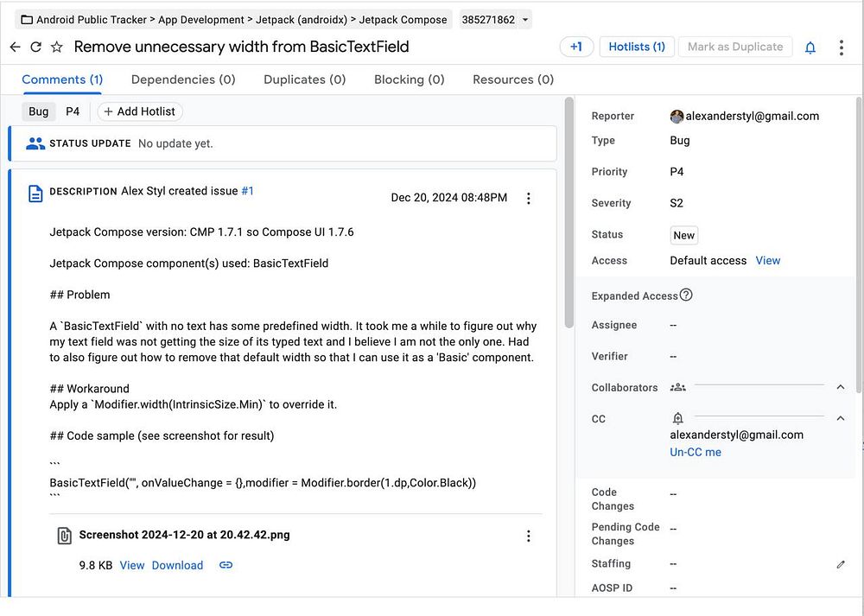
Task: Switch to the Dependencies tab
Action: 183,79
